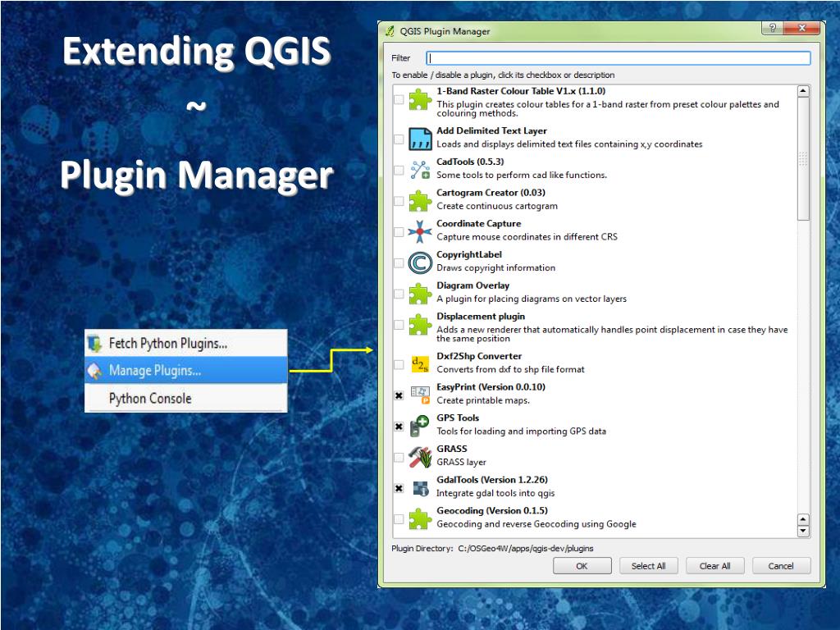The height and width of the screenshot is (630, 840).
Task: Click the 1-Band Raster Colour Table puzzle icon
Action: pyautogui.click(x=420, y=99)
